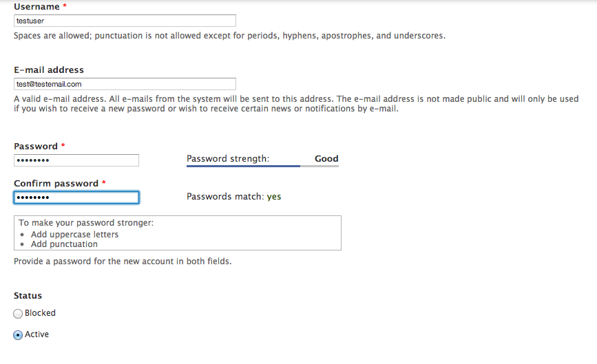Screen dimensions: 597x364
Task: Click the To make your password stronger heading
Action: click(x=86, y=223)
